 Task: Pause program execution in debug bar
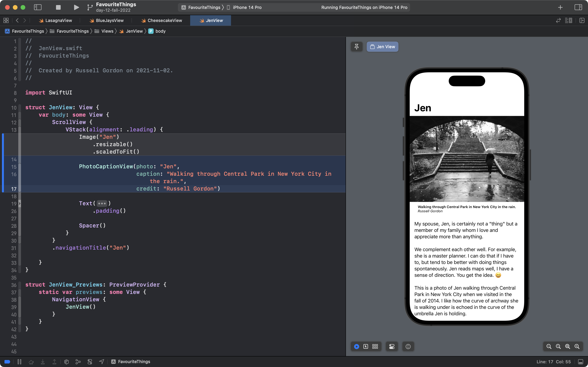[x=19, y=362]
